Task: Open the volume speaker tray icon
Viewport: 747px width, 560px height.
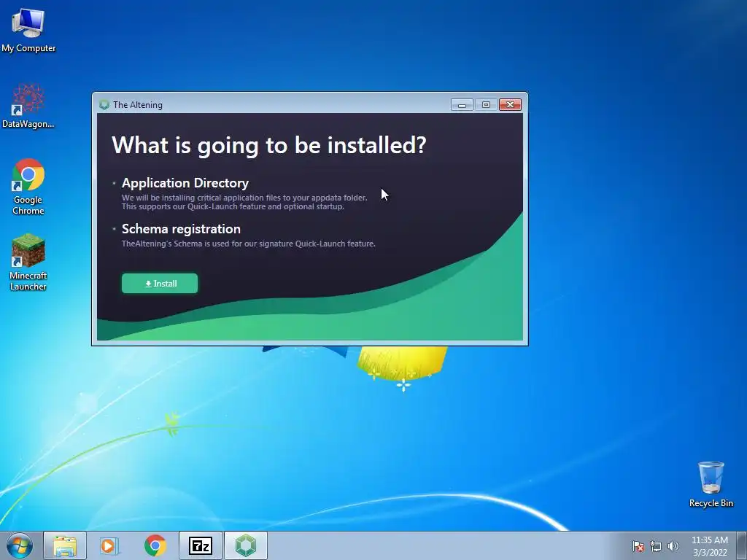Action: (x=673, y=546)
